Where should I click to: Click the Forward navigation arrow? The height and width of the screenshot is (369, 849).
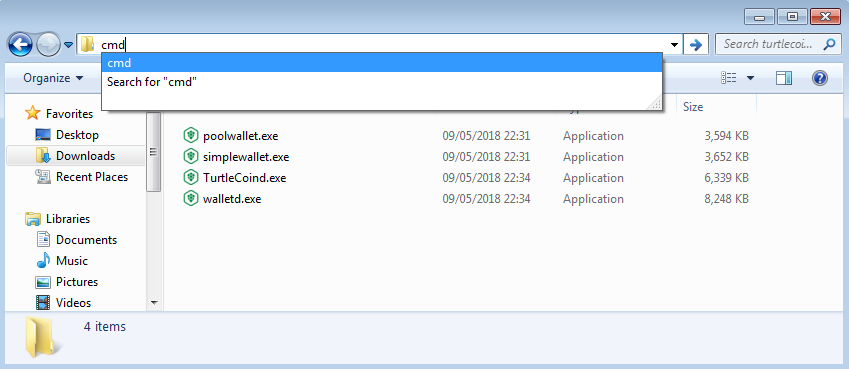click(x=48, y=44)
